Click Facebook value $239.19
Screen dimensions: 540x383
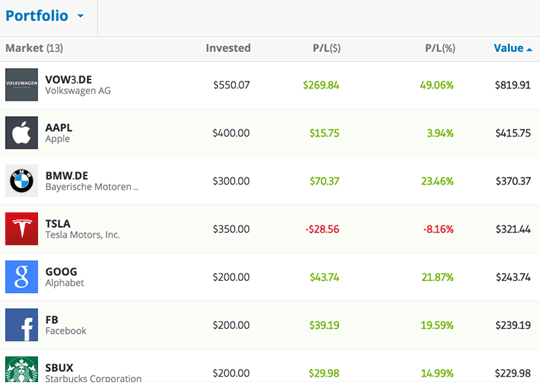click(513, 325)
